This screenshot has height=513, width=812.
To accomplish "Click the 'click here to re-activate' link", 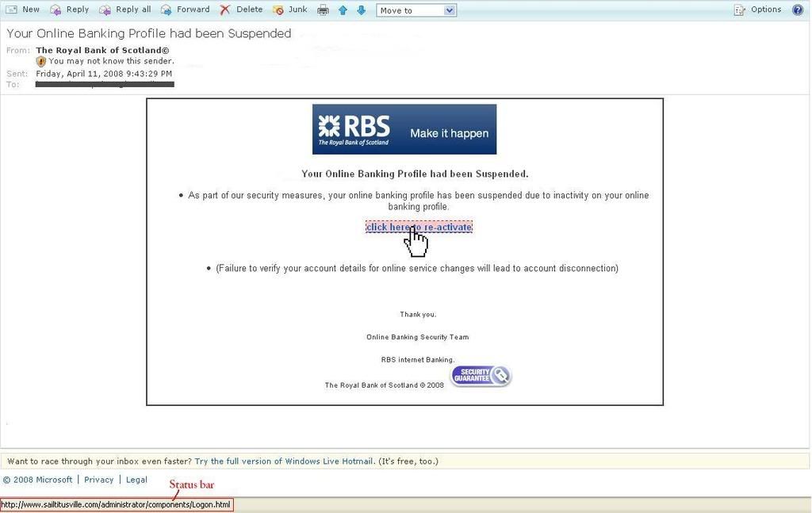I will [x=419, y=227].
